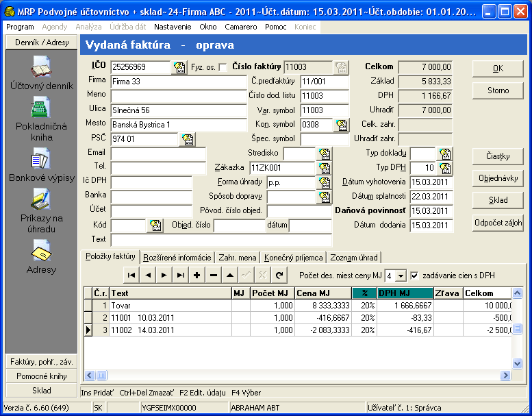The image size is (532, 416).
Task: Click lookup icon beside Typ dokladu field
Action: (x=445, y=154)
